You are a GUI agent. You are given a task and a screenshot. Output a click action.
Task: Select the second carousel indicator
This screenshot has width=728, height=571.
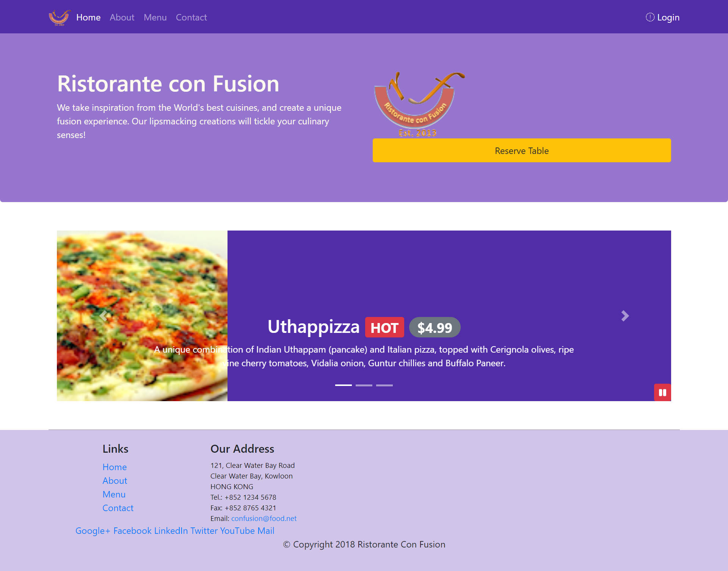(x=364, y=385)
